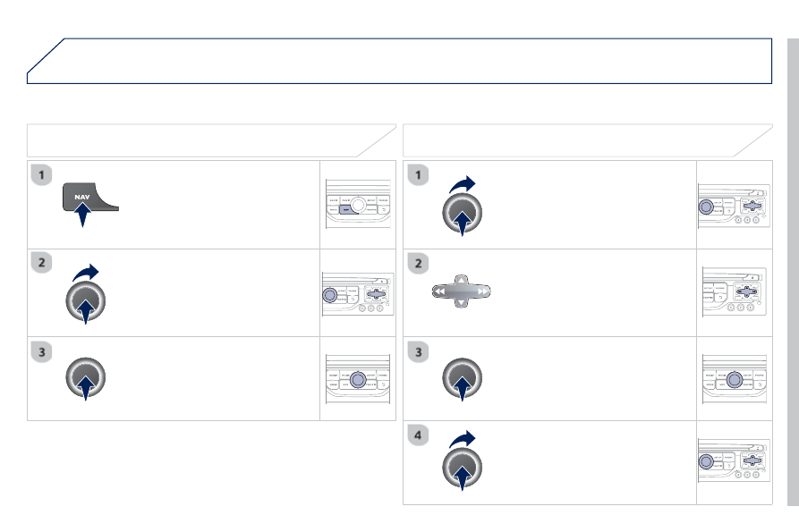Click the up arrow on the four-way control
The image size is (799, 532).
[x=461, y=280]
